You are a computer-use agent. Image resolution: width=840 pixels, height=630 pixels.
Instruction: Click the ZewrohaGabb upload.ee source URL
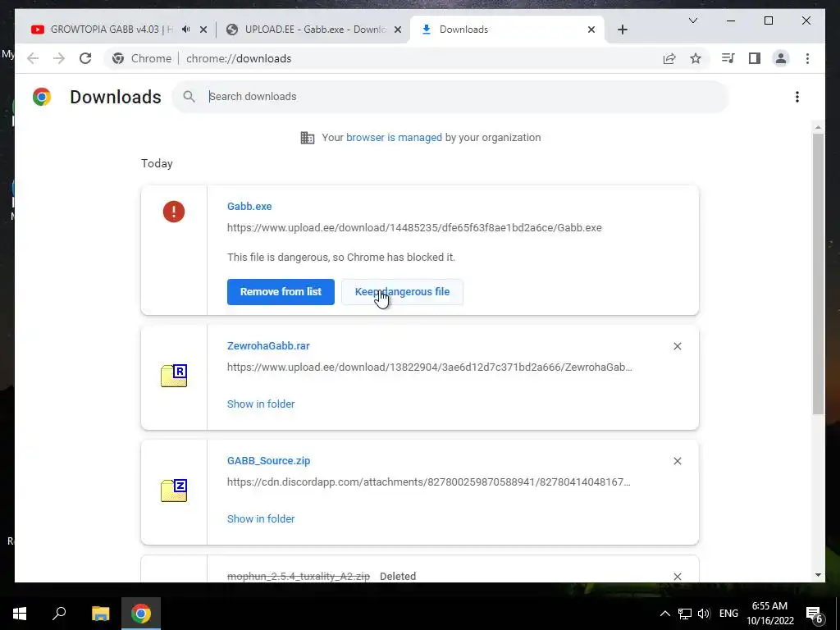pos(430,367)
